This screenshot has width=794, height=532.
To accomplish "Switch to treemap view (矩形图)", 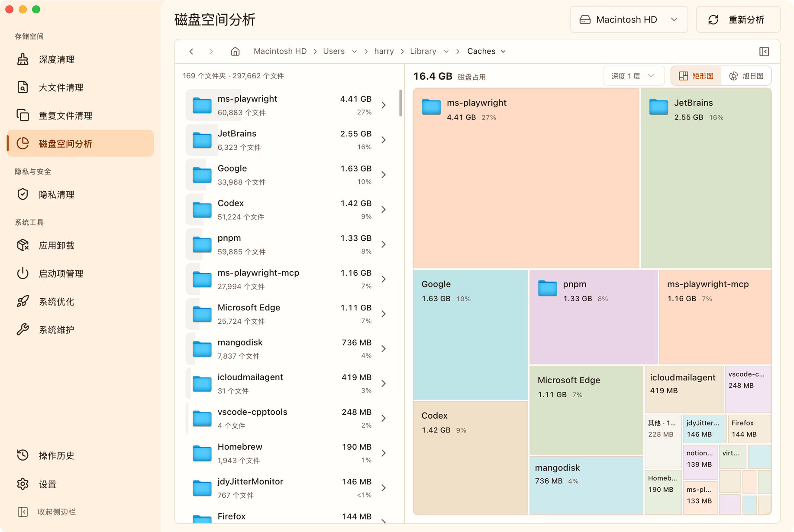I will (x=696, y=76).
